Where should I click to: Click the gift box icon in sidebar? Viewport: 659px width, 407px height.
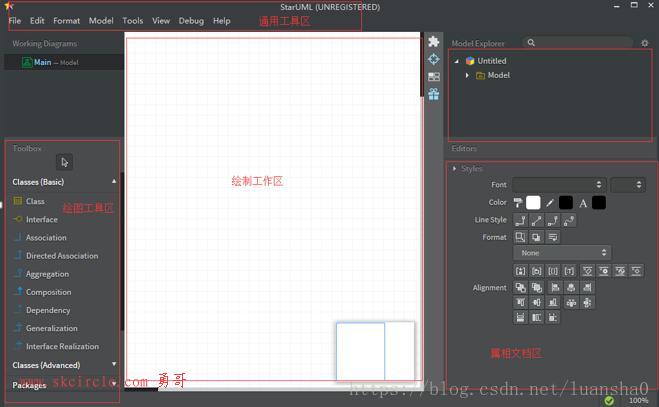(433, 94)
